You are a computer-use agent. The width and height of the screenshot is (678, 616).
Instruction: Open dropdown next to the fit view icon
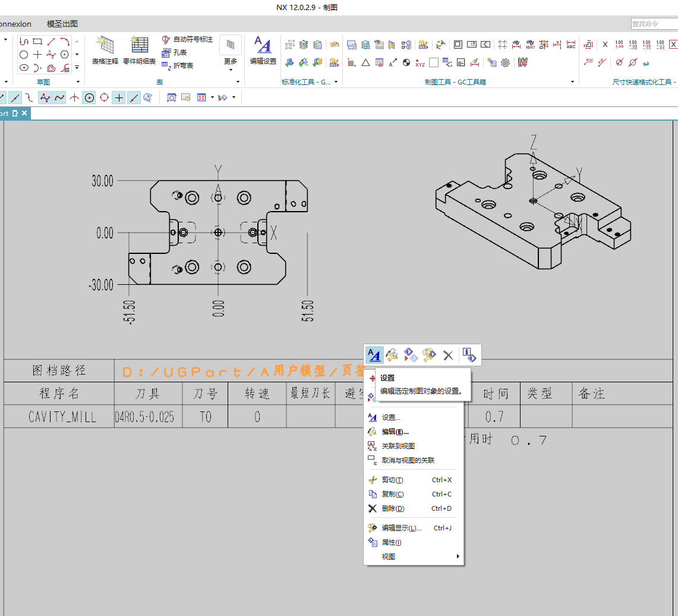tap(212, 98)
